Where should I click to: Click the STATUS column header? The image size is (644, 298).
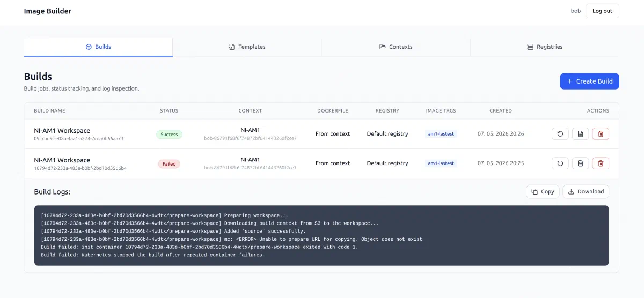[169, 111]
